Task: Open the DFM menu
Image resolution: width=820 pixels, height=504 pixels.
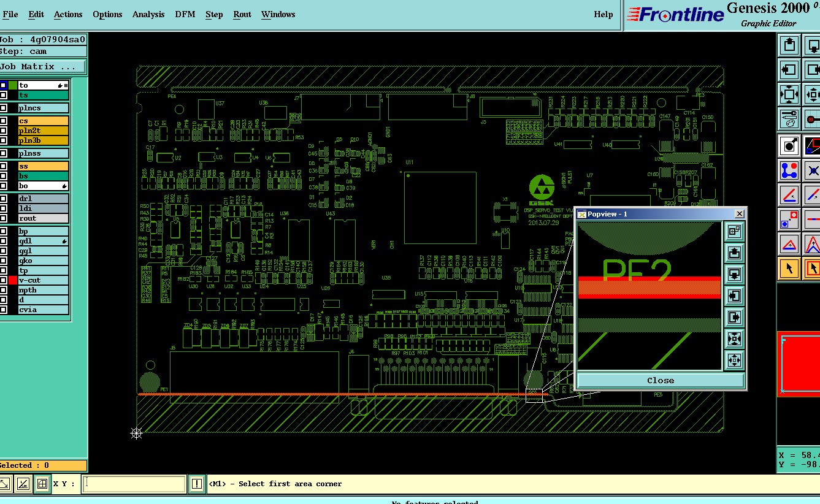Action: pos(185,14)
